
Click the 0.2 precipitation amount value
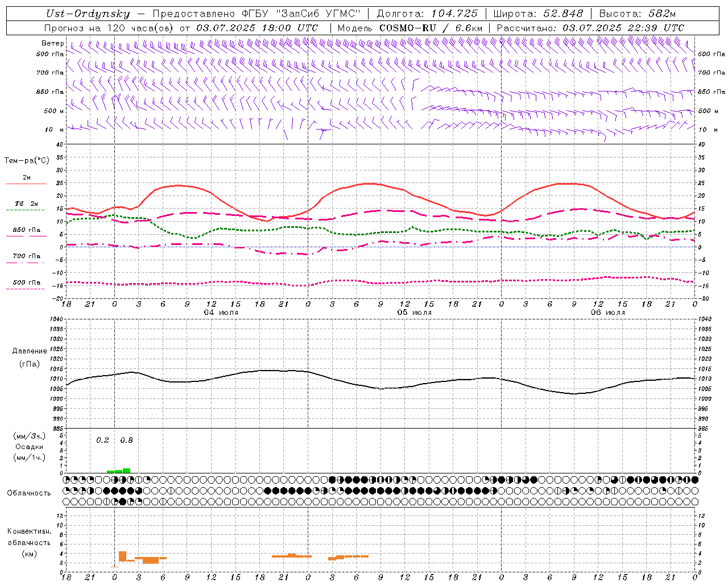pos(102,440)
